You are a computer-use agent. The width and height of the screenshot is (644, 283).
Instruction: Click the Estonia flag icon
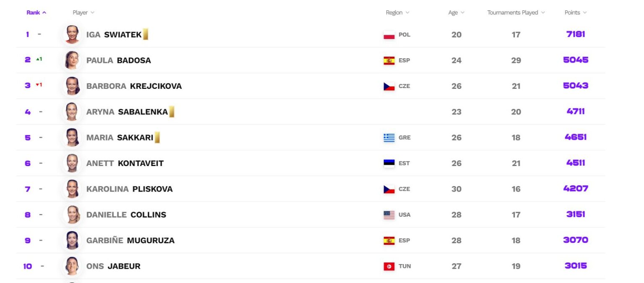point(389,164)
